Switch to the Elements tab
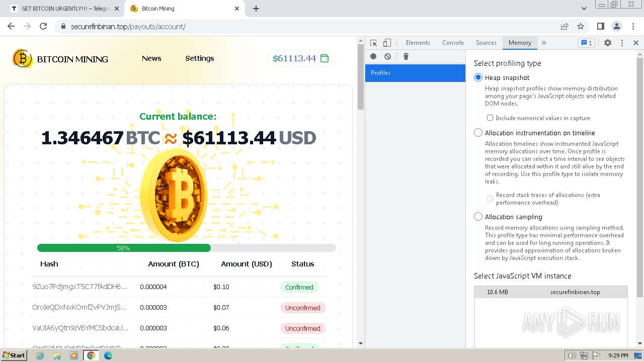This screenshot has height=362, width=644. coord(418,43)
